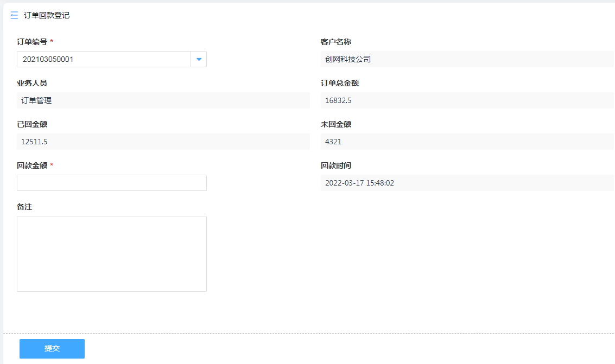
Task: Click the 业务人员 field showing 订单管理
Action: [x=163, y=100]
